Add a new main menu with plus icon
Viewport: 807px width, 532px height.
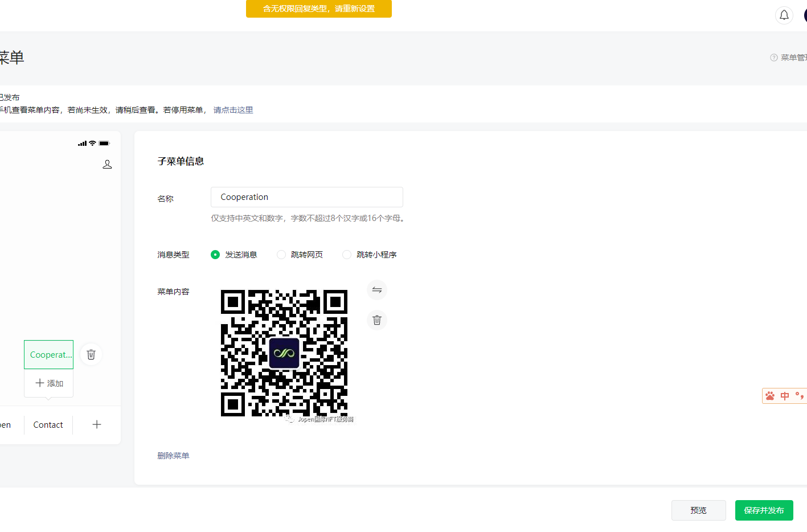click(97, 424)
